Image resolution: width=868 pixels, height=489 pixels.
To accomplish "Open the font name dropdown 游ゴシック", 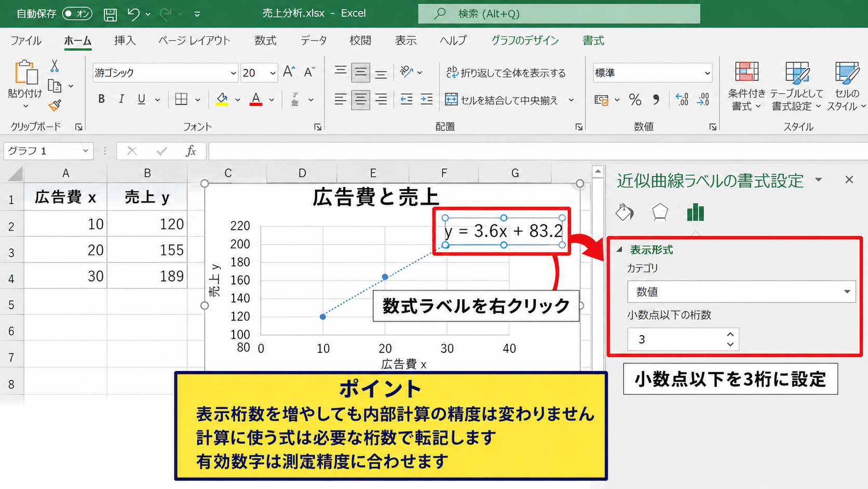I will [x=233, y=73].
